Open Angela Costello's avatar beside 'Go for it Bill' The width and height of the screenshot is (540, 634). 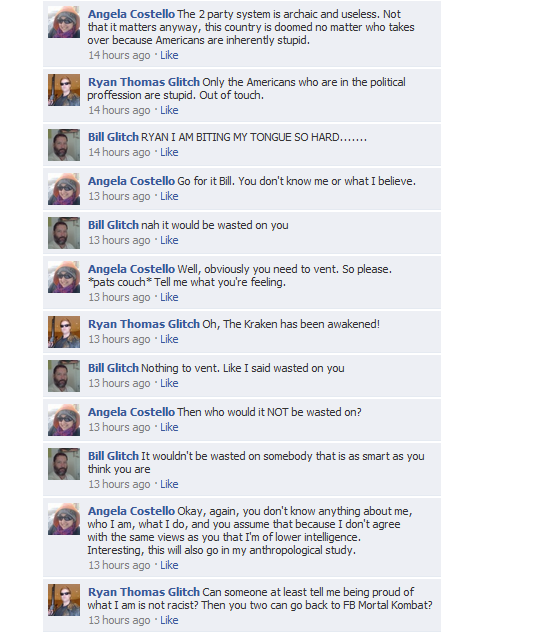[64, 189]
